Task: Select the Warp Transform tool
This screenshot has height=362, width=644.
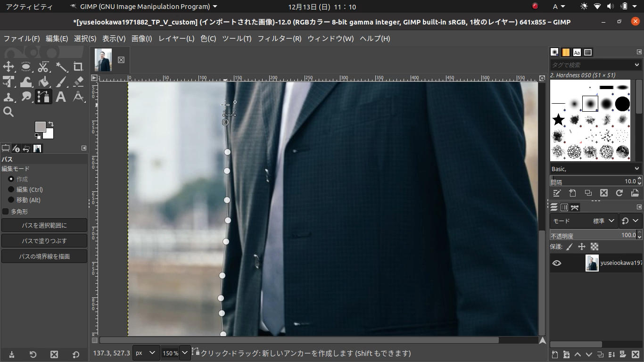Action: [26, 82]
